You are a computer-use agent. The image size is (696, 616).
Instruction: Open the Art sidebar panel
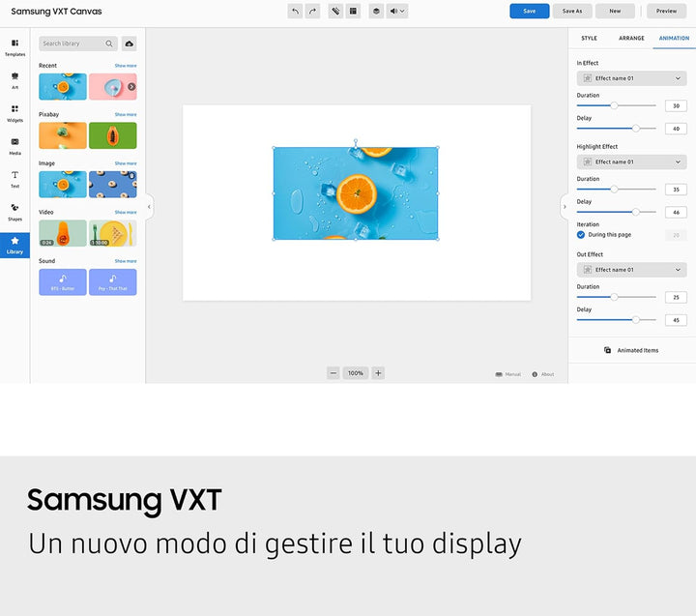coord(15,80)
